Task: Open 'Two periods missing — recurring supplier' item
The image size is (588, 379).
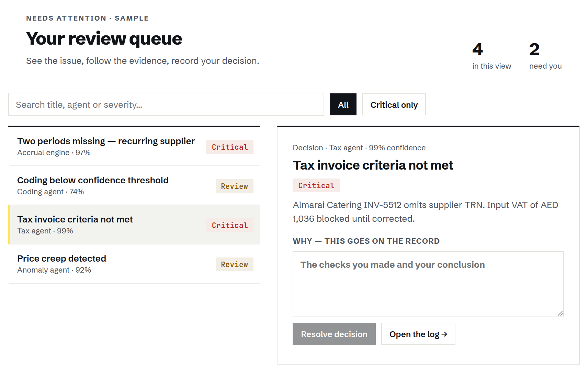Action: [134, 147]
